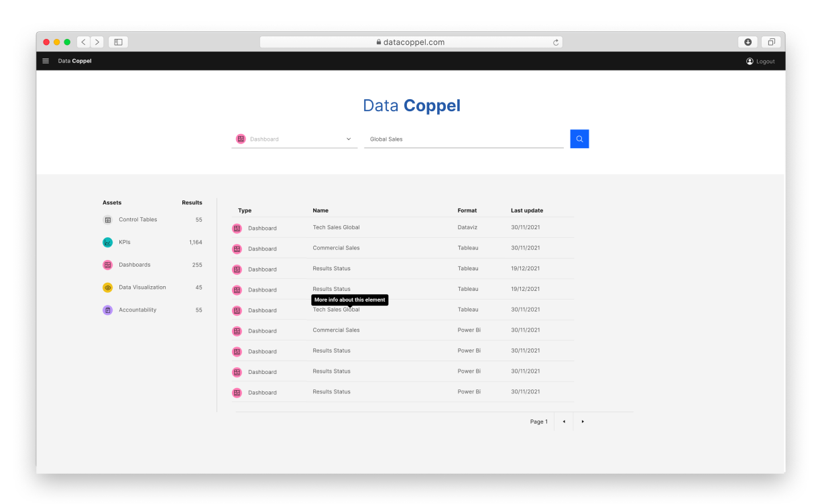Reload the page with the refresh icon
The width and height of the screenshot is (822, 504).
tap(555, 42)
